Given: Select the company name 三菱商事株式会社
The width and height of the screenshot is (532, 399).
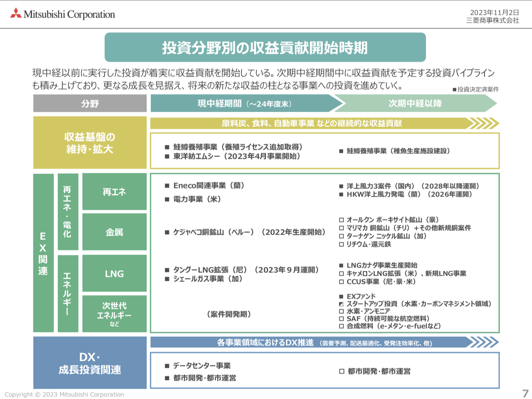Looking at the screenshot, I should coord(493,21).
